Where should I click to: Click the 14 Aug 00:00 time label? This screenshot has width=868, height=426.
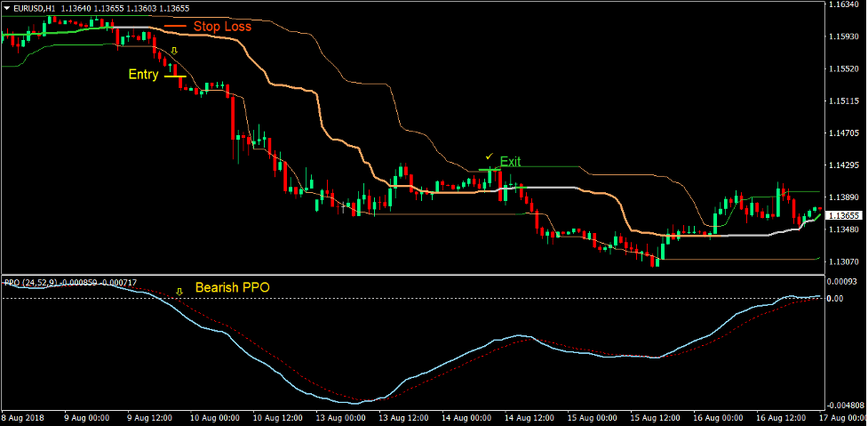click(466, 417)
